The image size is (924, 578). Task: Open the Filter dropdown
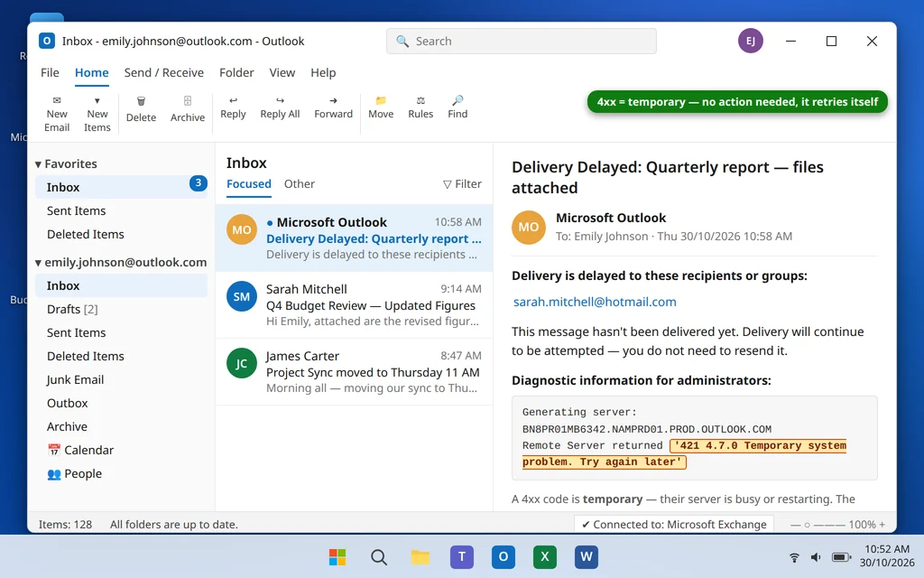(x=462, y=184)
